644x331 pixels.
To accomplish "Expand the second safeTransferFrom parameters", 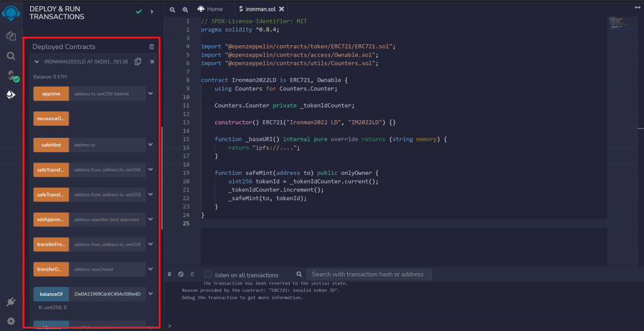I will (x=150, y=194).
